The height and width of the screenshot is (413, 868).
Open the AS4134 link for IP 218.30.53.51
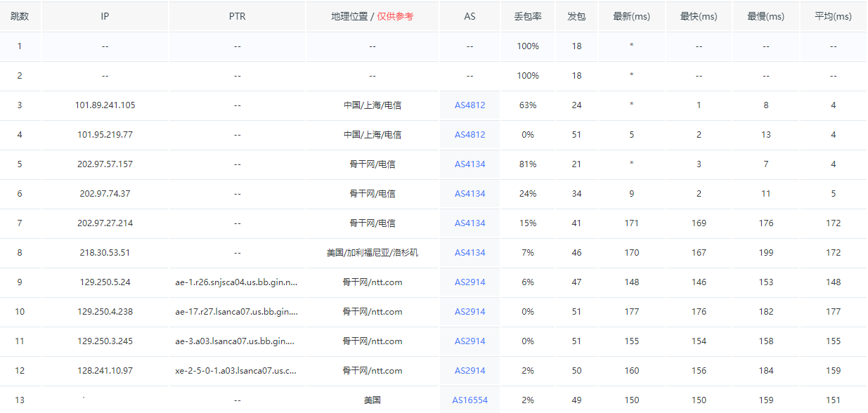pos(469,253)
